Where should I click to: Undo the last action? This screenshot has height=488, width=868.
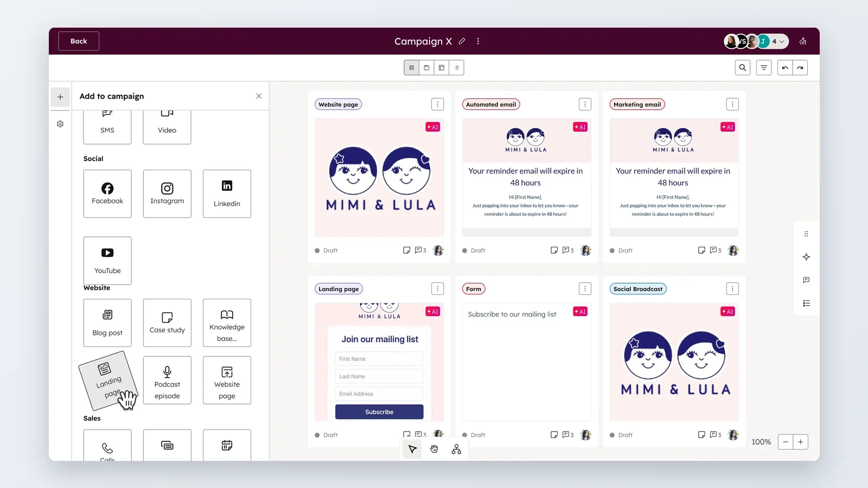click(785, 68)
